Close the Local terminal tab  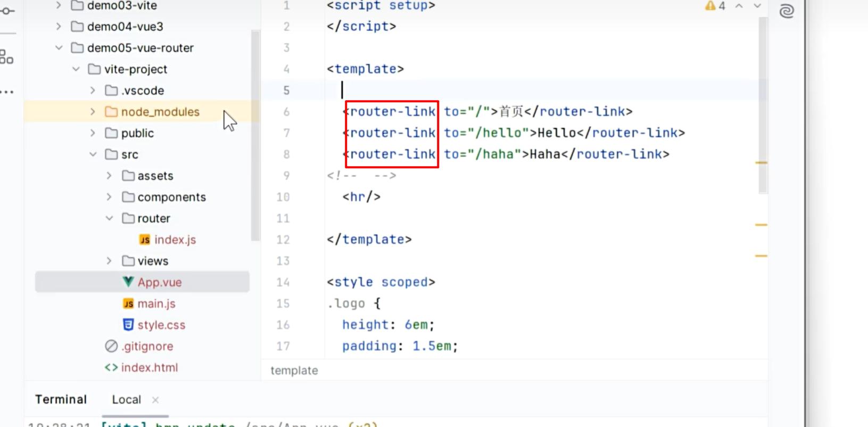[155, 399]
